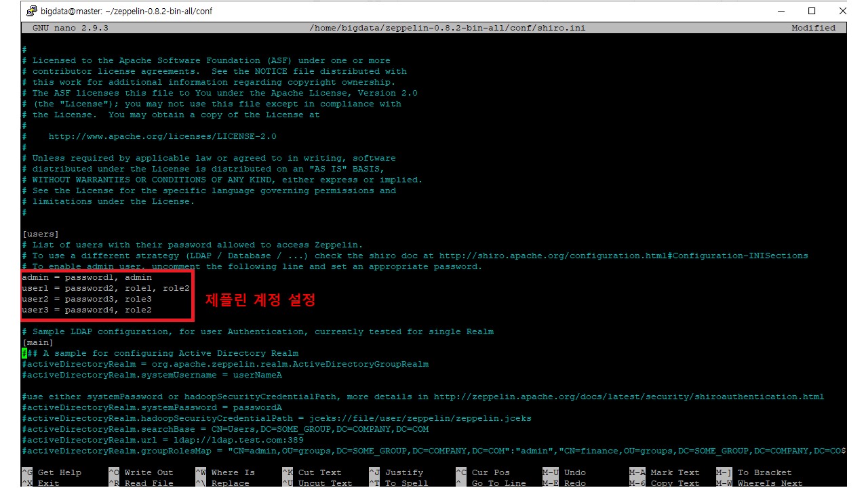This screenshot has height=488, width=868.
Task: Select the ^C Cur Pos shortcut
Action: 483,472
